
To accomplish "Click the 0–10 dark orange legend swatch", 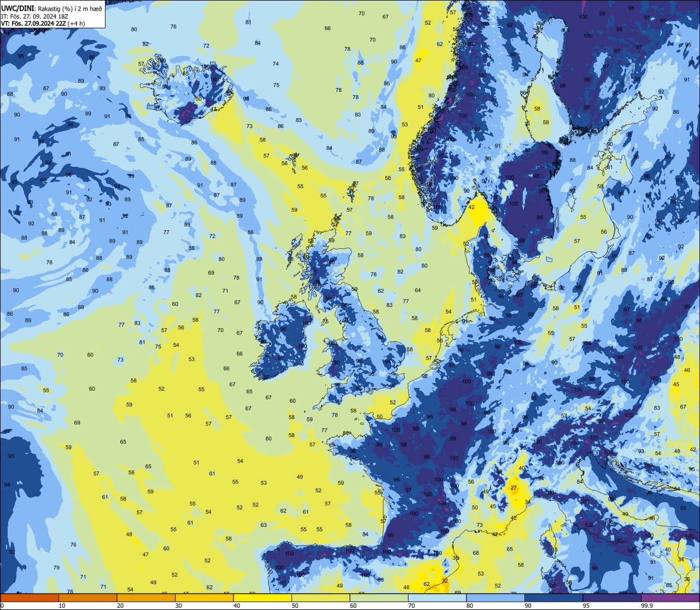I will coord(30,597).
